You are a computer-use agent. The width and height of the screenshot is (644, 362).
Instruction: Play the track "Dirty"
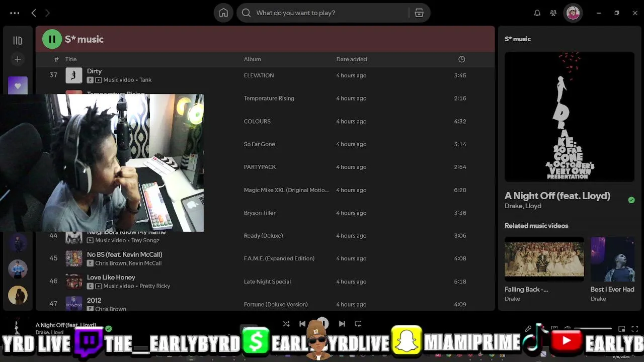coord(94,71)
